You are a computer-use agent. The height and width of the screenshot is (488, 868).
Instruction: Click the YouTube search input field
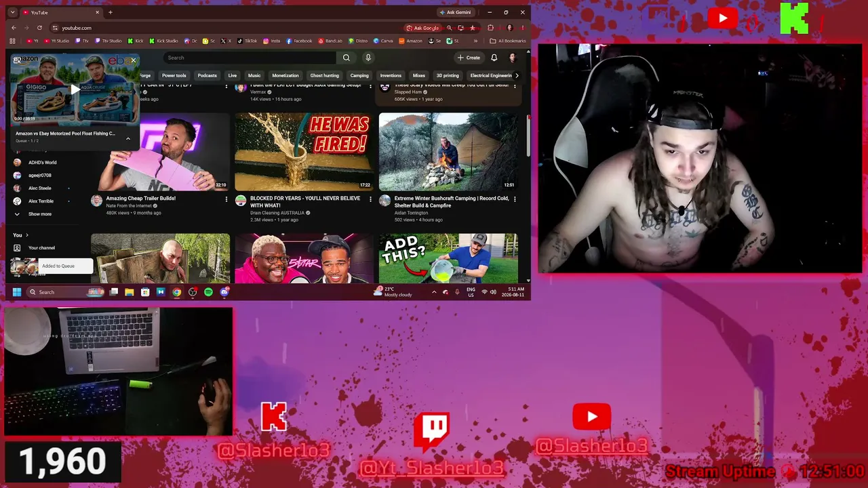coord(250,58)
